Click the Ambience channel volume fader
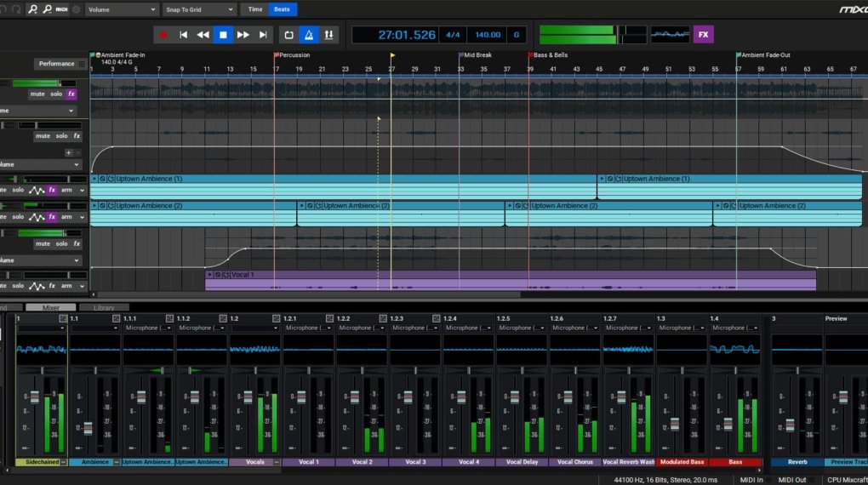Viewport: 868px width, 485px height. tap(88, 428)
